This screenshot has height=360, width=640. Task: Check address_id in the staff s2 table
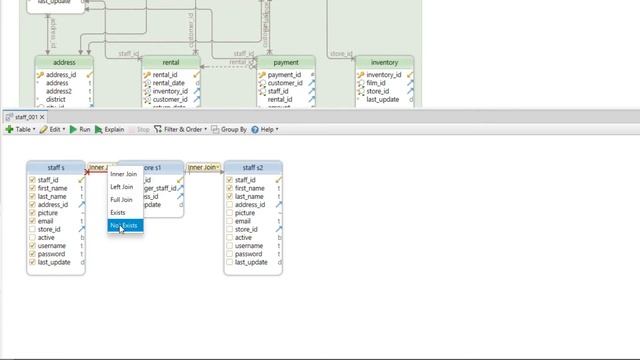(x=229, y=204)
